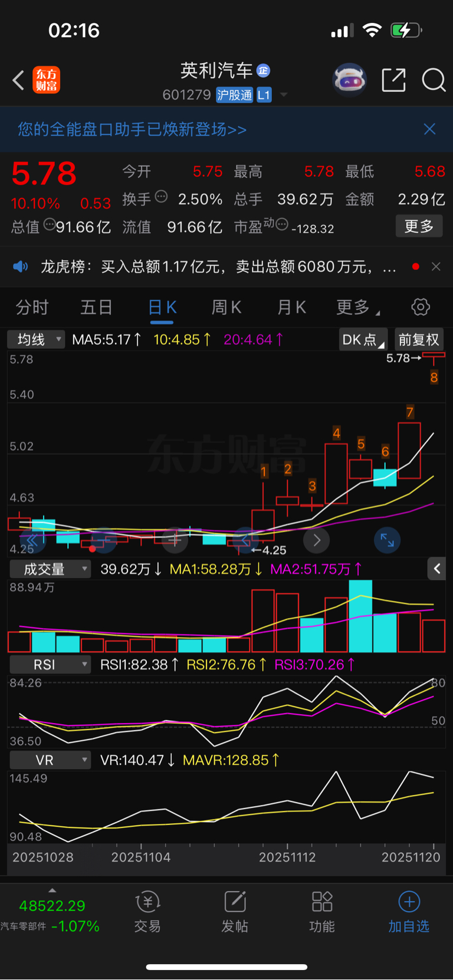Screen dimensions: 453x980
Task: Open the RSI indicator dropdown
Action: click(x=50, y=665)
